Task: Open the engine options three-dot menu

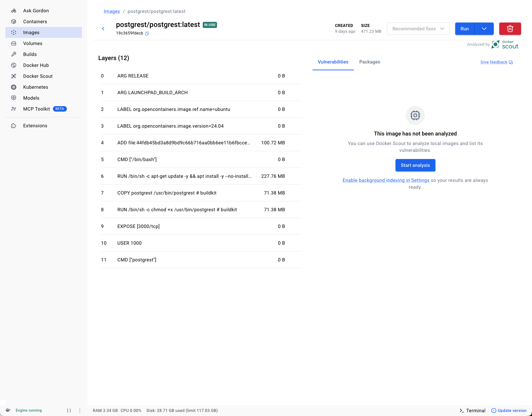Action: point(80,411)
